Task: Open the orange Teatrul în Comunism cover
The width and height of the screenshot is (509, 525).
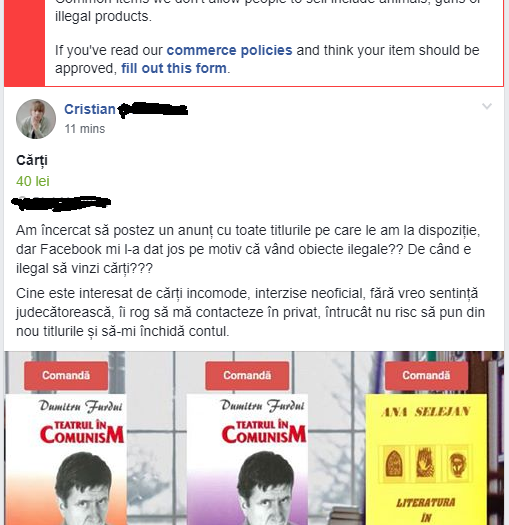Action: tap(66, 460)
